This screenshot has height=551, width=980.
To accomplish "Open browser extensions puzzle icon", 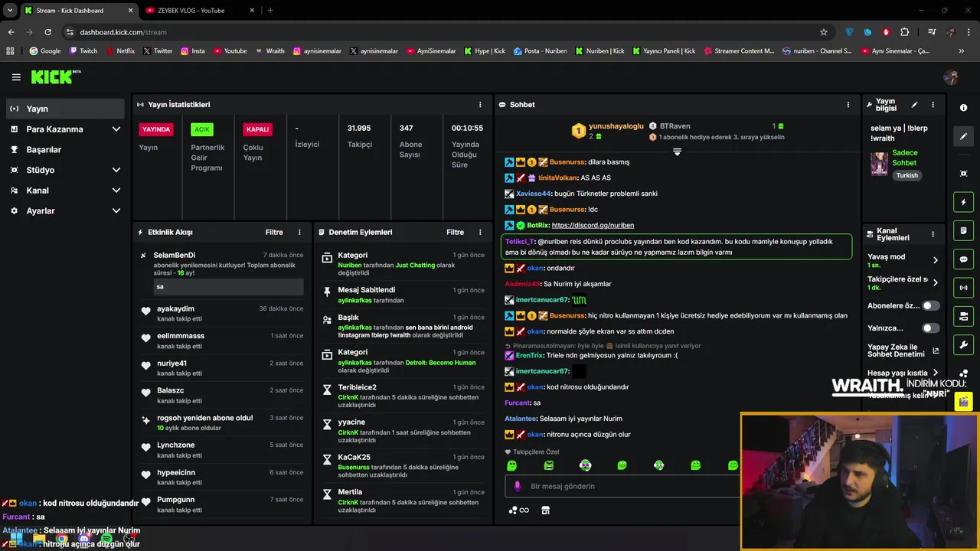I will pos(905,32).
